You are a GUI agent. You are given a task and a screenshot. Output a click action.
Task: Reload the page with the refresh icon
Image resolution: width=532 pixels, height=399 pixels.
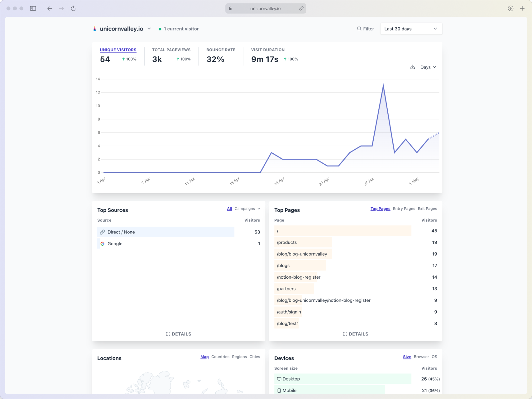point(73,8)
